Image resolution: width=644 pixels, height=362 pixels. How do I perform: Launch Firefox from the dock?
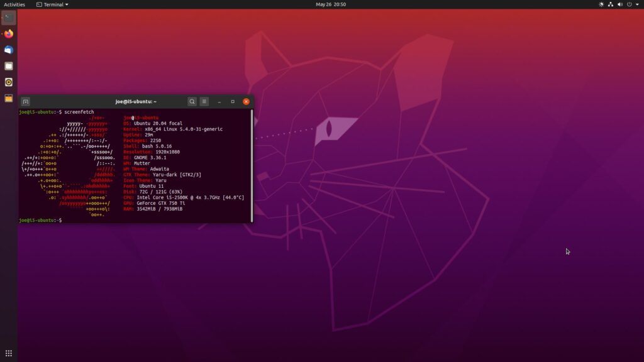pos(9,34)
